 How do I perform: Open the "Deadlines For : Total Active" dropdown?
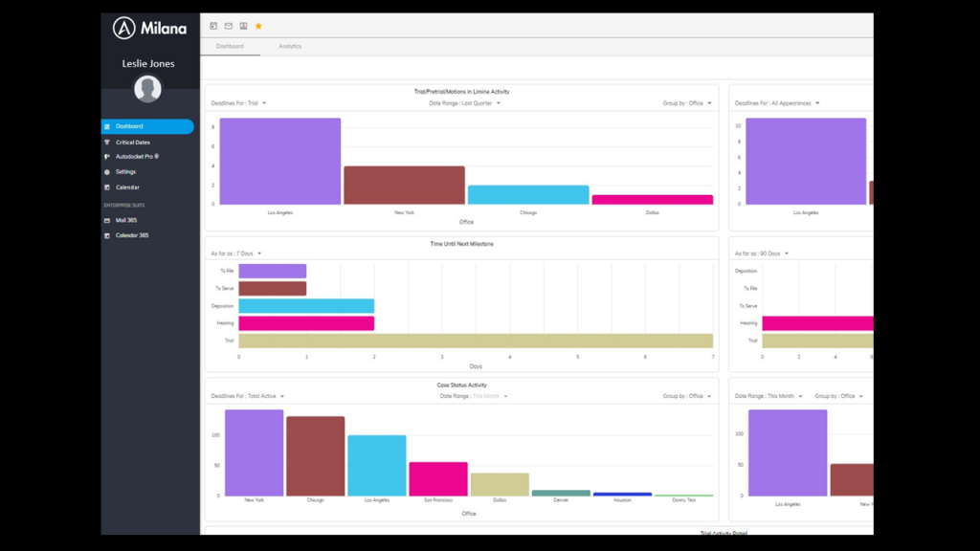coord(247,396)
